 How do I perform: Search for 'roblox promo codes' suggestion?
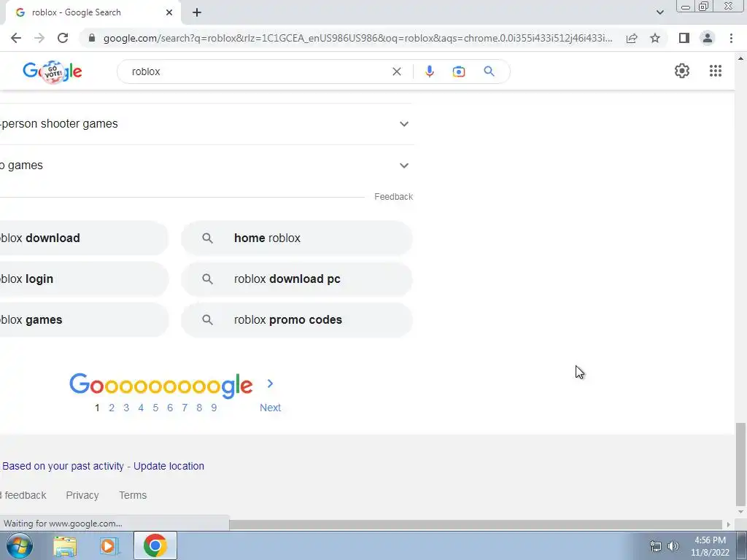[297, 320]
